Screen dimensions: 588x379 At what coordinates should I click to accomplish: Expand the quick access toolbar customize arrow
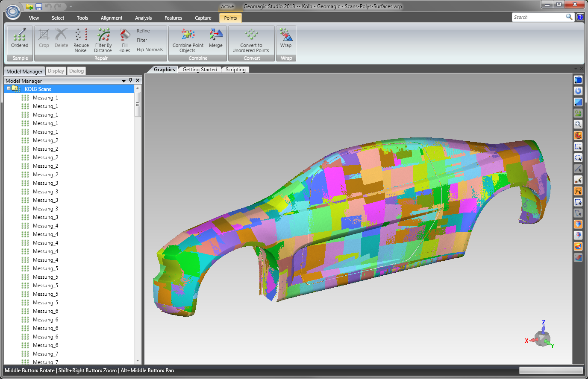point(71,7)
